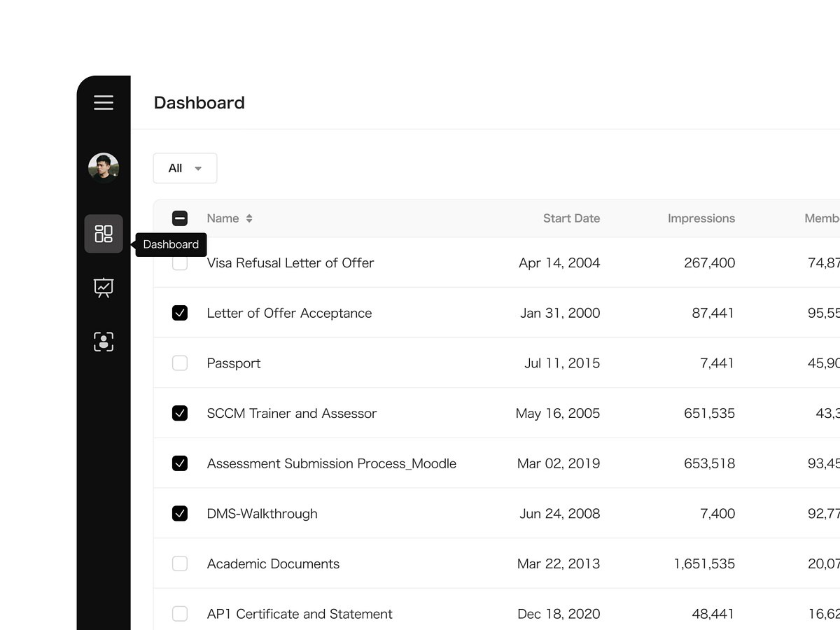The width and height of the screenshot is (840, 630).
Task: Open the Visa Refusal Letter of Offer
Action: click(290, 262)
